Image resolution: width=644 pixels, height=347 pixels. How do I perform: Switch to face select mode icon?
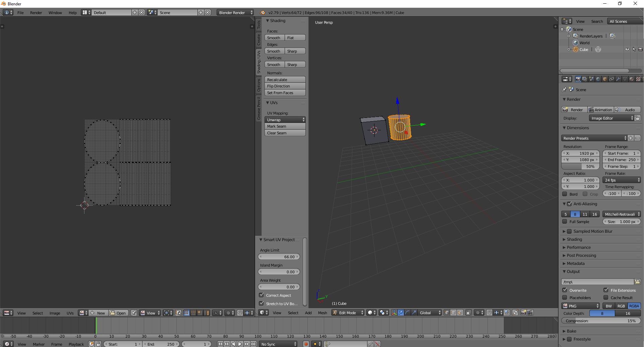(460, 313)
